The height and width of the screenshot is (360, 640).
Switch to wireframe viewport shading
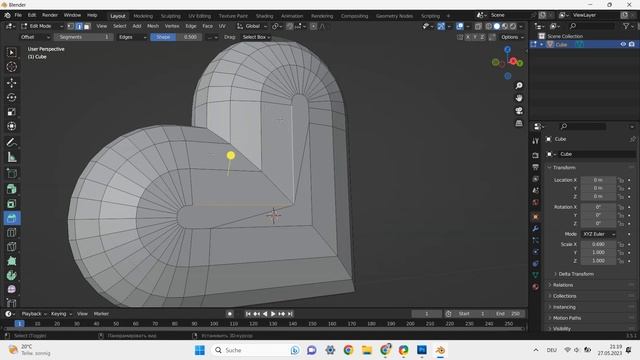pyautogui.click(x=489, y=26)
